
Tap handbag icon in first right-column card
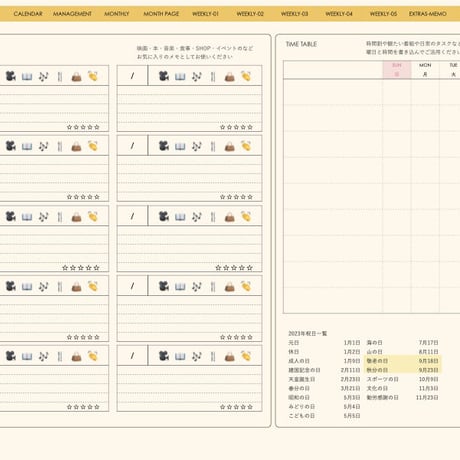[x=230, y=77]
